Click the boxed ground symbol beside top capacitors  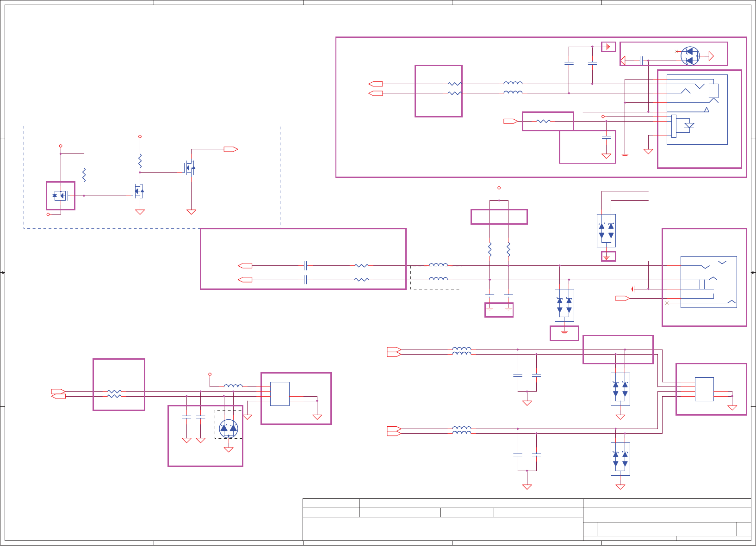point(608,47)
